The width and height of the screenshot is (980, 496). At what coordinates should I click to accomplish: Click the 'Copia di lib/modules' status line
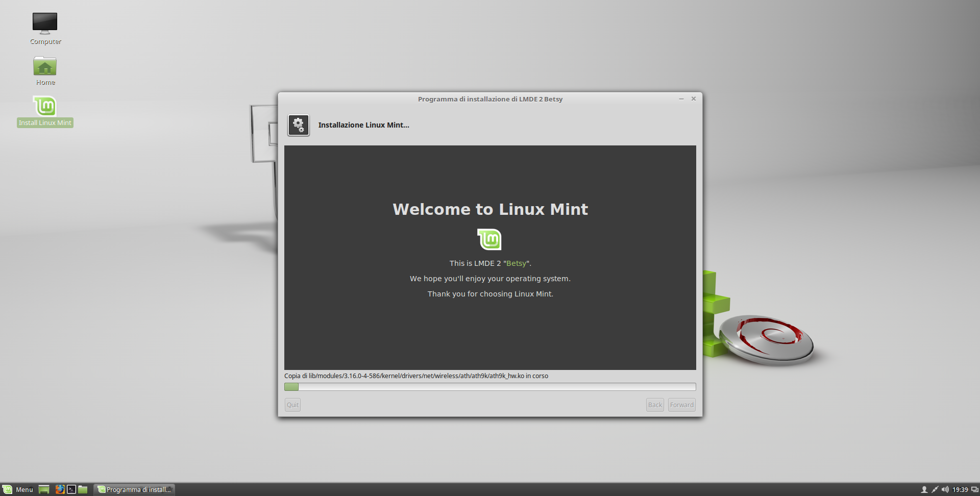point(416,376)
